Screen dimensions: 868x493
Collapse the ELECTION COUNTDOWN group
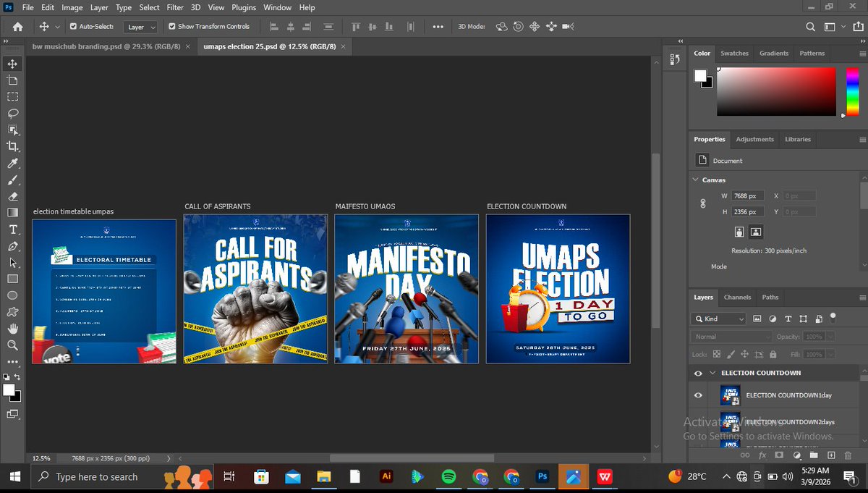click(x=712, y=373)
